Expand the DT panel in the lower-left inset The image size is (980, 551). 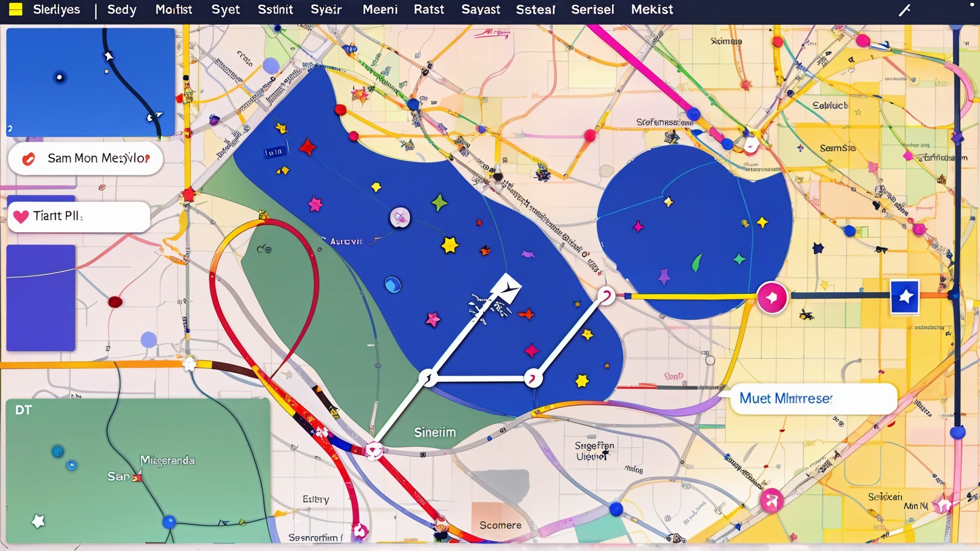click(23, 409)
